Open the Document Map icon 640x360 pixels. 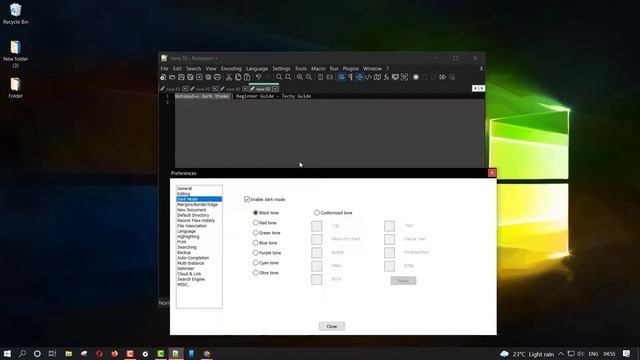click(x=377, y=77)
